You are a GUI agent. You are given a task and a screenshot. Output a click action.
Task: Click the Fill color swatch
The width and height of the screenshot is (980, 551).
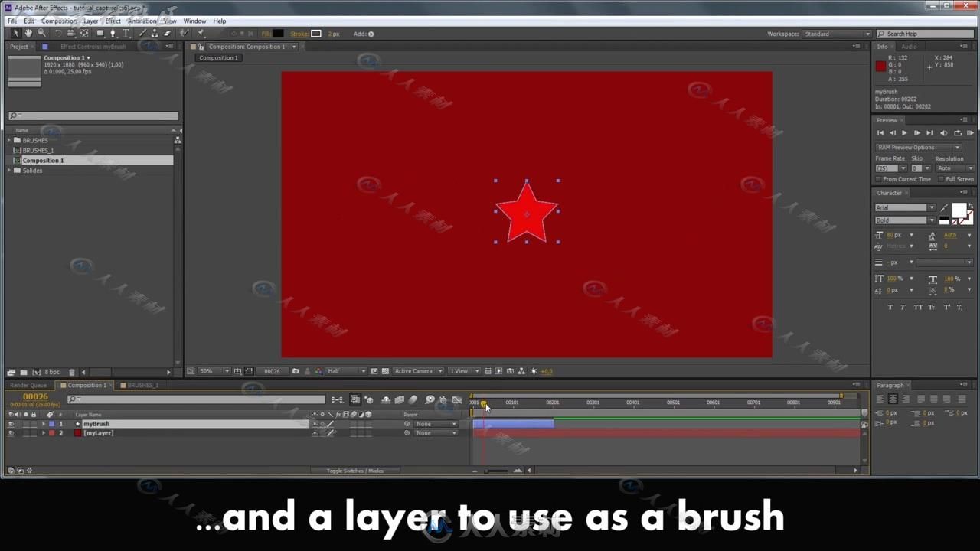pos(277,34)
